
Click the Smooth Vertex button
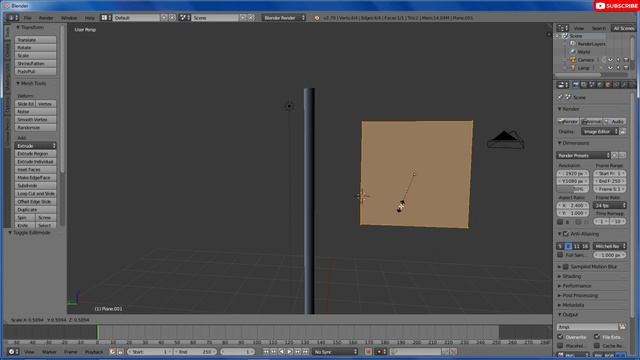click(36, 120)
